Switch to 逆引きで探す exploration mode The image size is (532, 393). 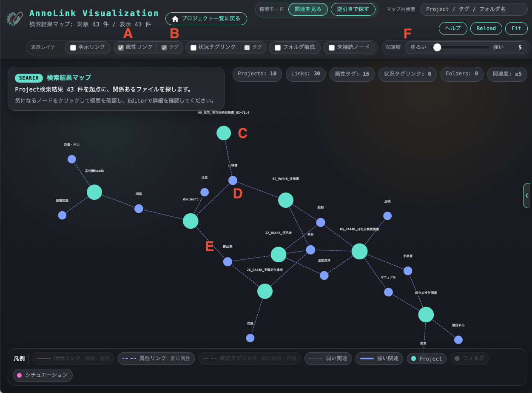point(353,9)
